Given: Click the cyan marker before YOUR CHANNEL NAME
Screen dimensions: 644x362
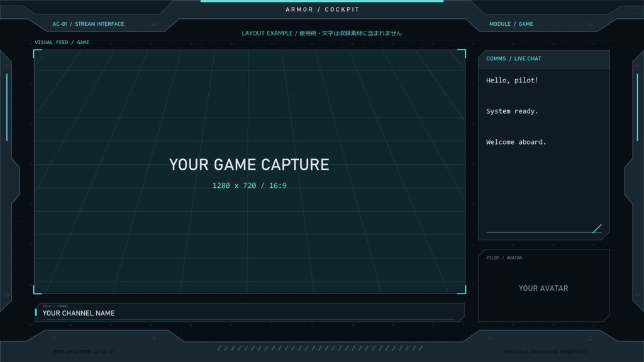Looking at the screenshot, I should coord(36,313).
